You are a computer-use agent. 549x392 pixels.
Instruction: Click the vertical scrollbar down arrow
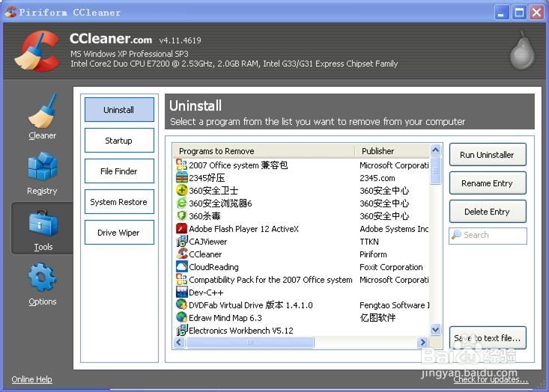click(x=436, y=329)
